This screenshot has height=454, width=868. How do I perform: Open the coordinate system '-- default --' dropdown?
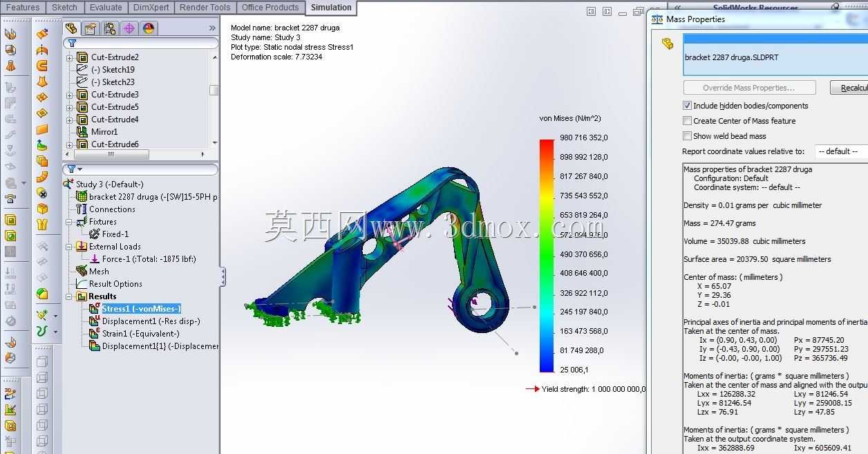click(841, 151)
